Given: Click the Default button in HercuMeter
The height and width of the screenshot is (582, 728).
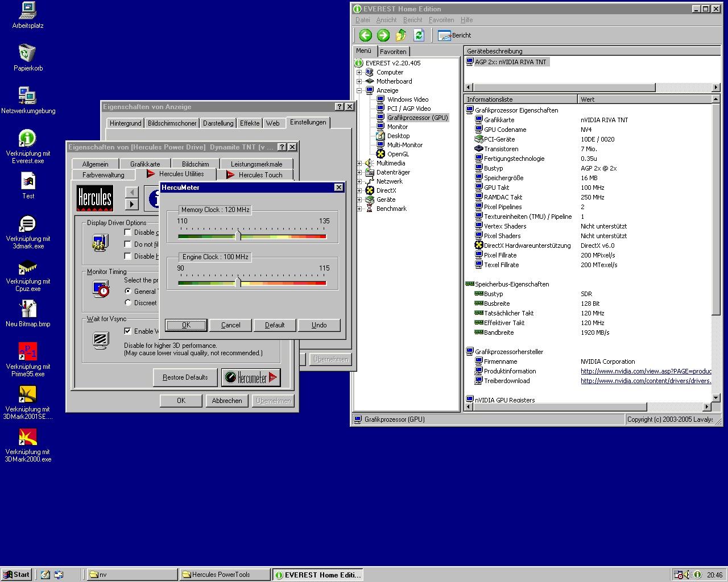Looking at the screenshot, I should (275, 325).
